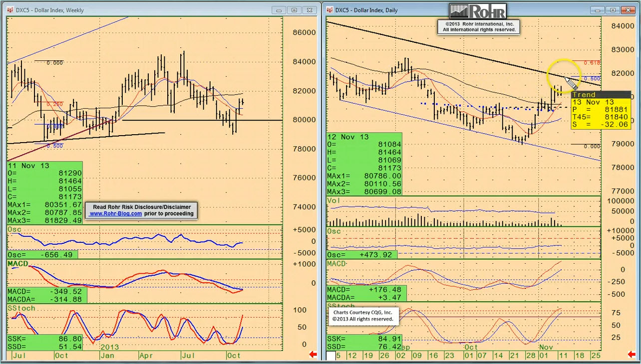This screenshot has height=364, width=641.
Task: Open the www.Rohr-Blog.com link
Action: (x=116, y=213)
